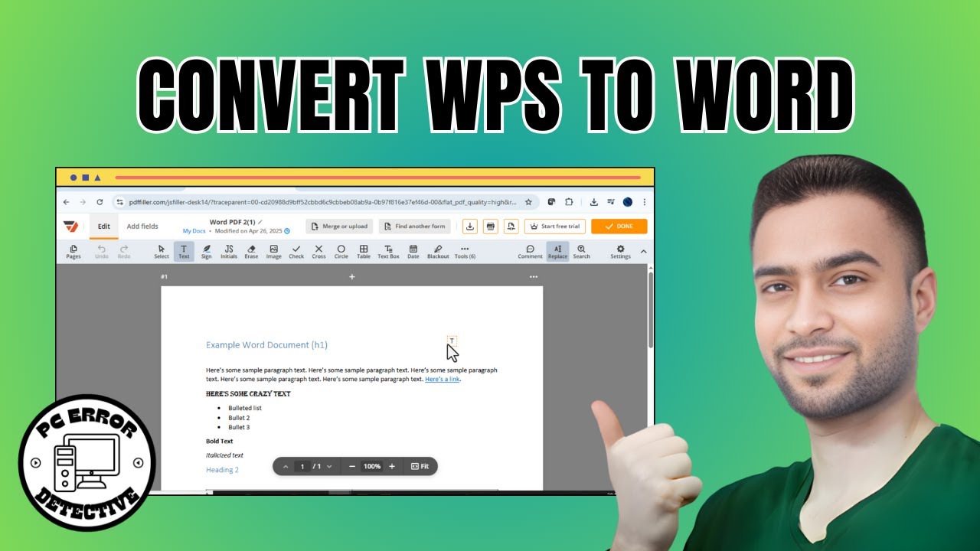Click the Redo tool
The height and width of the screenshot is (551, 980).
tap(124, 252)
